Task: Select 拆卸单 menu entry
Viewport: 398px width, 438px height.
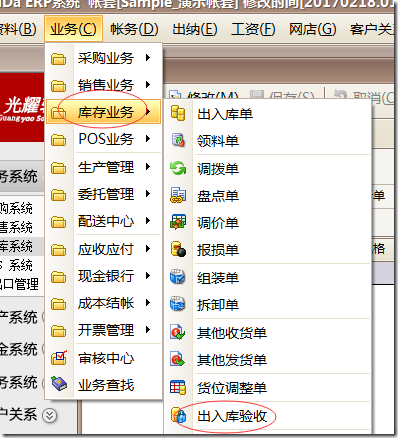Action: pos(218,305)
